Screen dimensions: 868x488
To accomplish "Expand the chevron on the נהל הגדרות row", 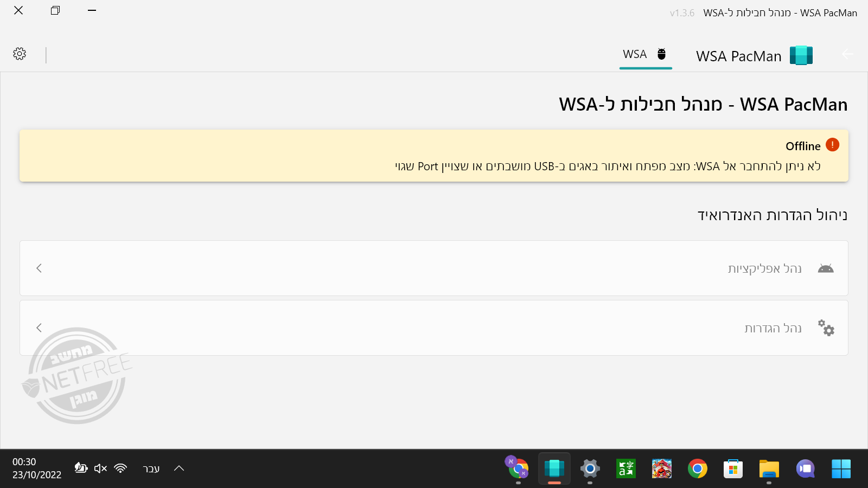I will [x=39, y=328].
